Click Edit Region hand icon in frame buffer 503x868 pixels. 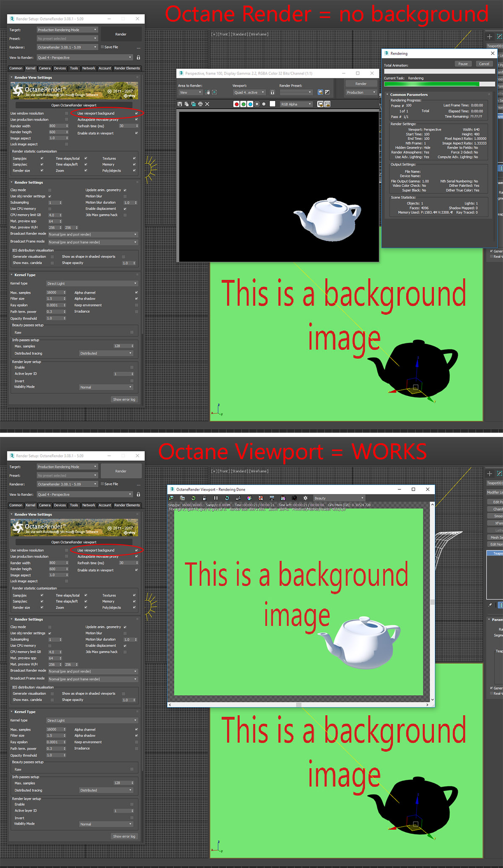pyautogui.click(x=207, y=92)
